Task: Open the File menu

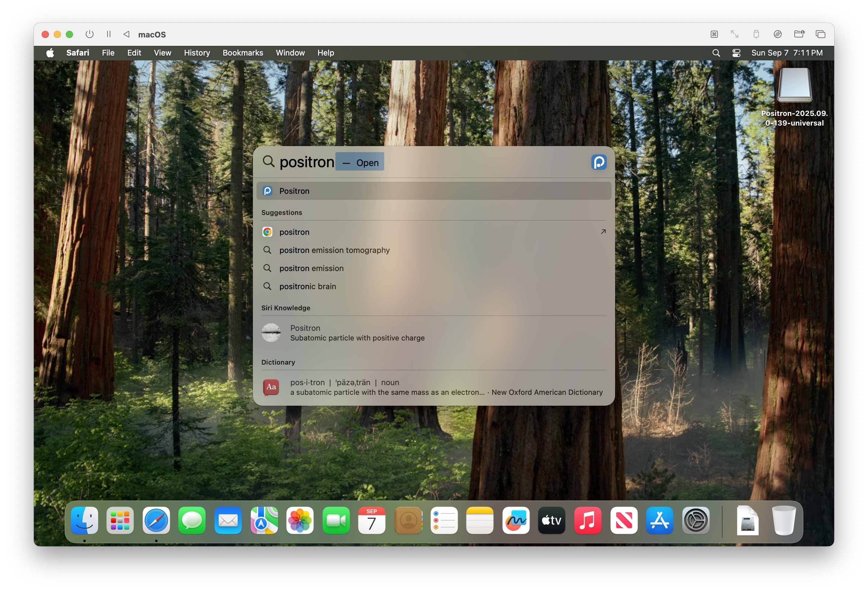Action: point(108,53)
